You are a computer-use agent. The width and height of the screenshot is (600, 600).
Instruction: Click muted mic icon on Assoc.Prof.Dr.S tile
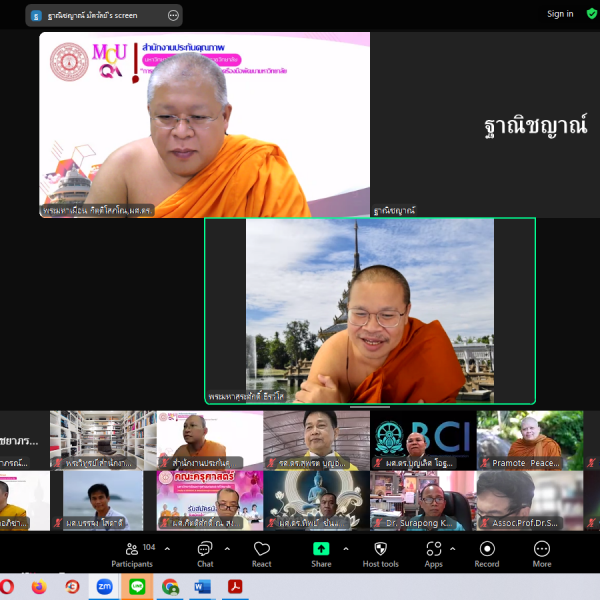pyautogui.click(x=485, y=523)
